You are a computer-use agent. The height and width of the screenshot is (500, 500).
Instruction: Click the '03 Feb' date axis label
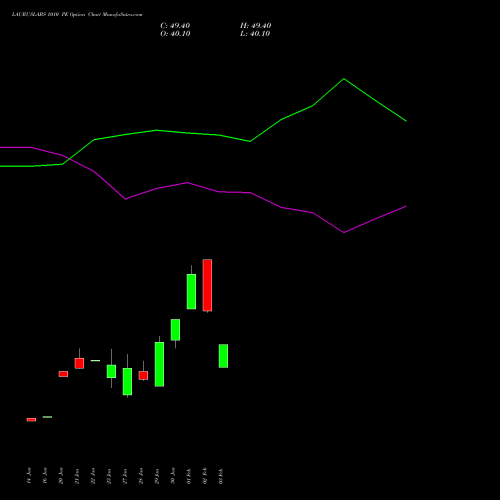[x=221, y=476]
